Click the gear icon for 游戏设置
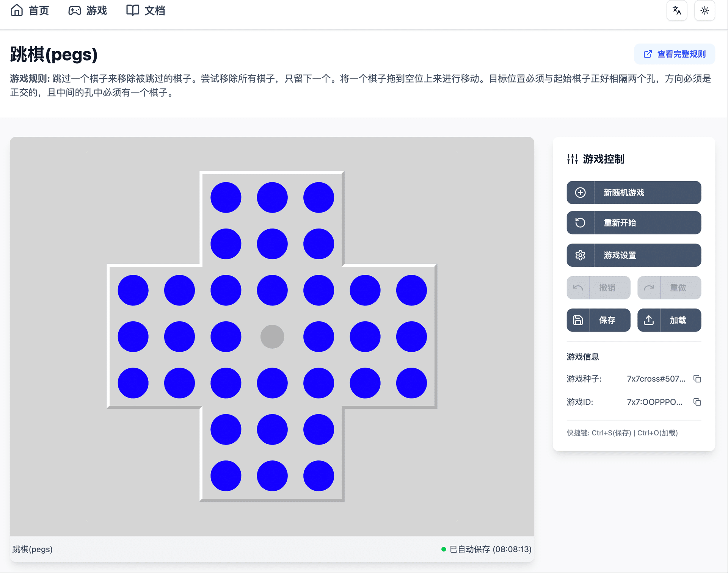This screenshot has width=728, height=573. [580, 255]
